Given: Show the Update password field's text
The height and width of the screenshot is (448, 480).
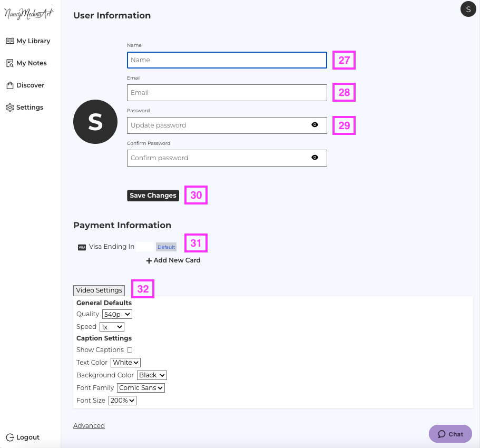Looking at the screenshot, I should coord(315,124).
